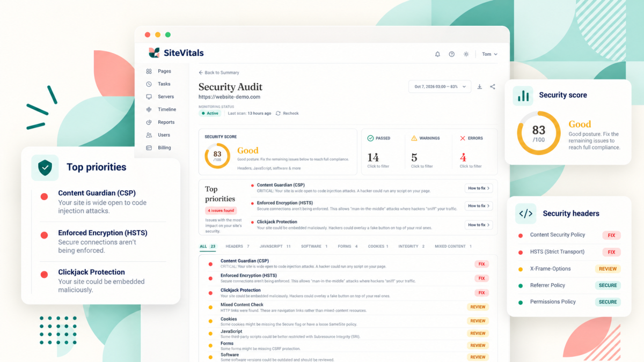Click the Passed checkmark icon
This screenshot has width=644, height=362.
tap(370, 138)
